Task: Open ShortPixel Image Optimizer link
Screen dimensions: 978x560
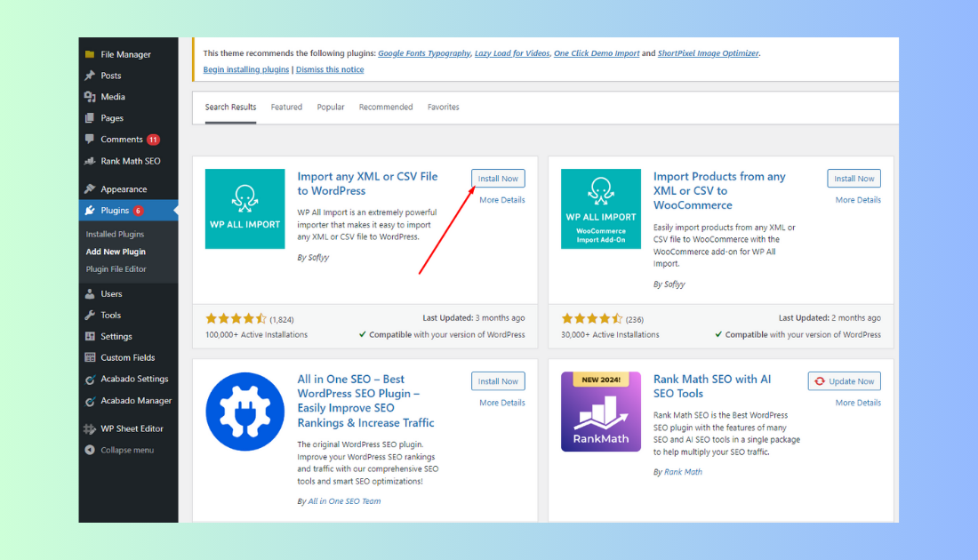Action: coord(708,53)
